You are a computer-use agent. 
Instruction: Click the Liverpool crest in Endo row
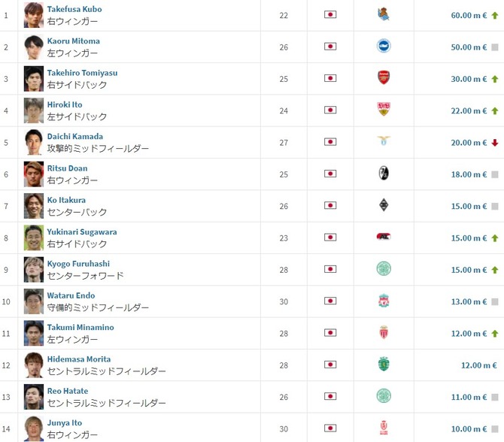pyautogui.click(x=384, y=301)
